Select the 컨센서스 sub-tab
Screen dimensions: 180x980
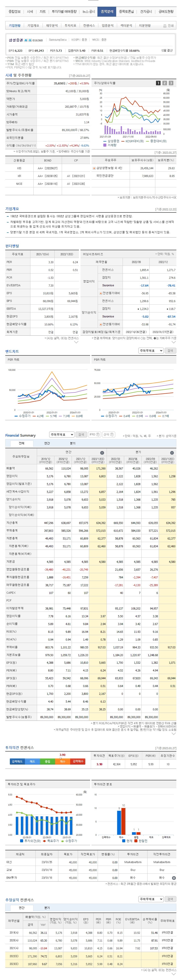pyautogui.click(x=89, y=26)
